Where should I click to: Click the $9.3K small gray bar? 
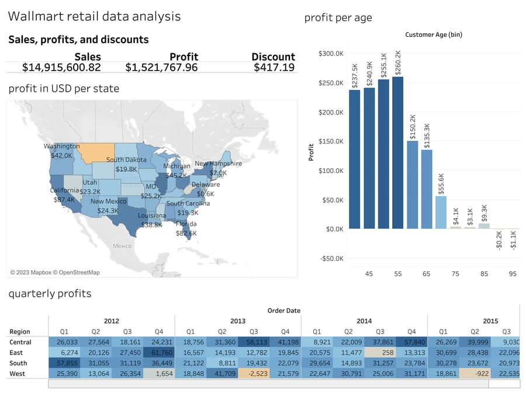pos(484,226)
